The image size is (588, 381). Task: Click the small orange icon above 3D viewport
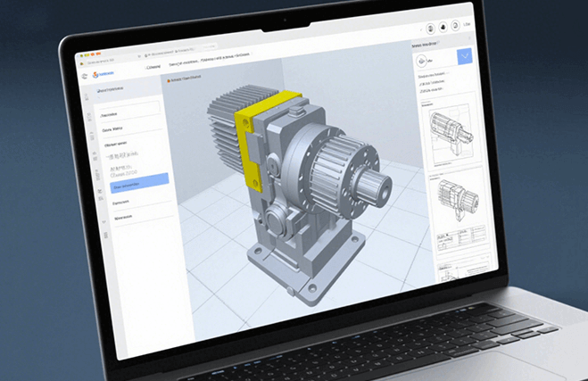[167, 79]
